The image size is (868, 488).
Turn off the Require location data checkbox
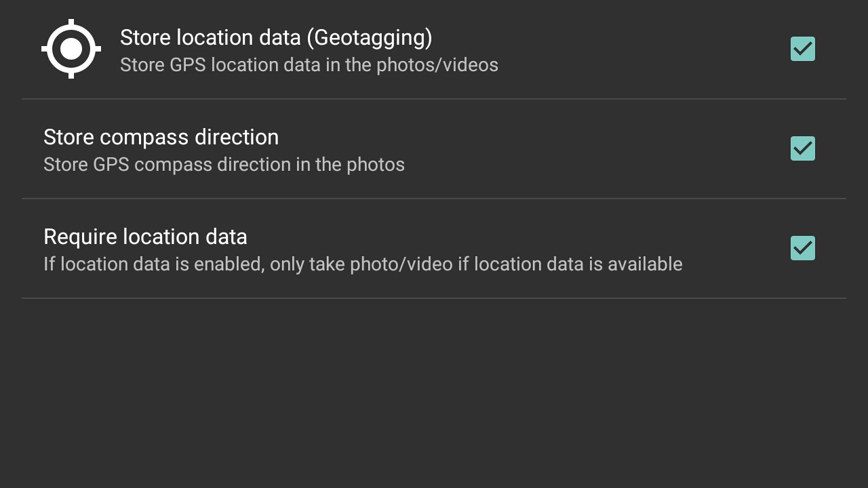click(x=803, y=248)
